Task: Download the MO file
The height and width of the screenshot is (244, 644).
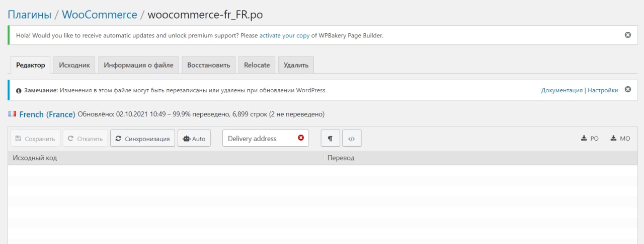Action: pyautogui.click(x=620, y=138)
